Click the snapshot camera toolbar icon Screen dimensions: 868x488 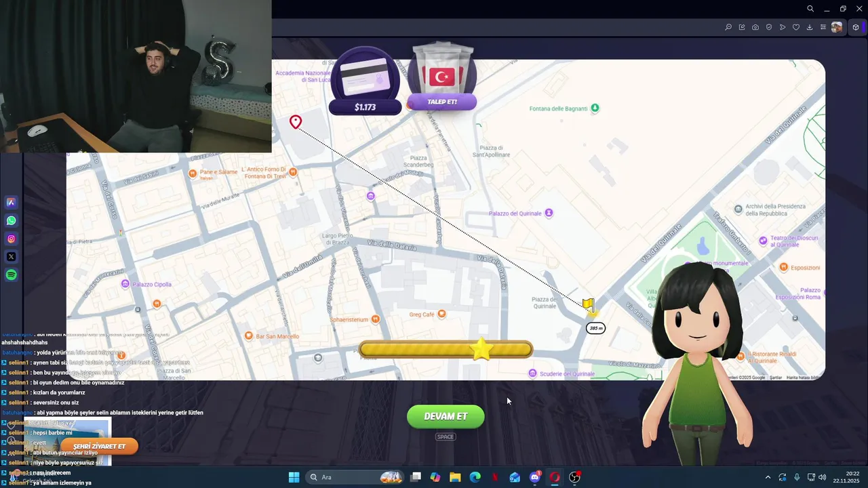pos(755,27)
